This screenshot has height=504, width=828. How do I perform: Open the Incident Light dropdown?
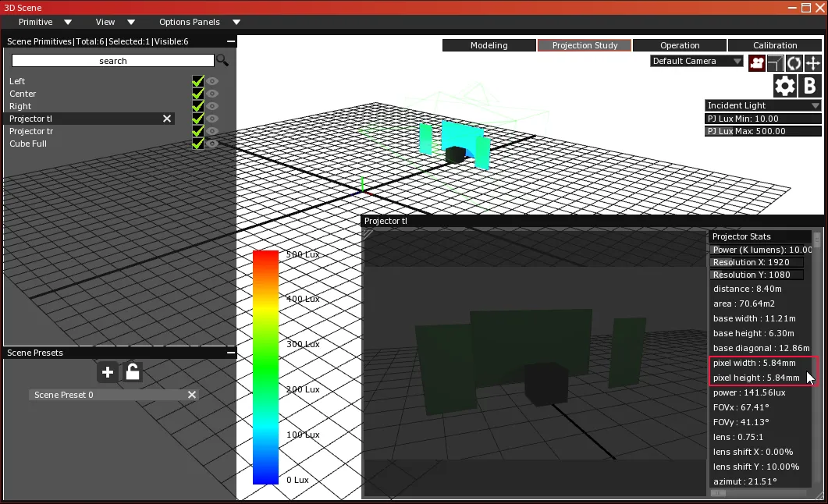coord(763,105)
